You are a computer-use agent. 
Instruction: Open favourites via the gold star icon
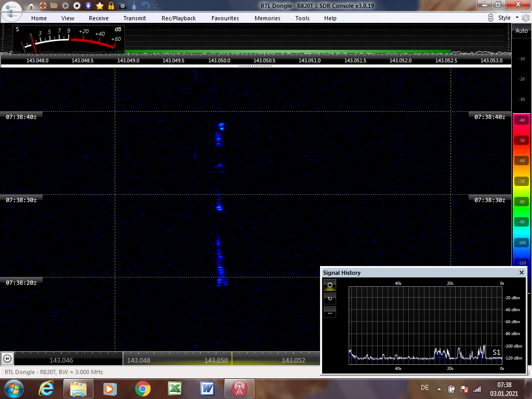coord(100,6)
